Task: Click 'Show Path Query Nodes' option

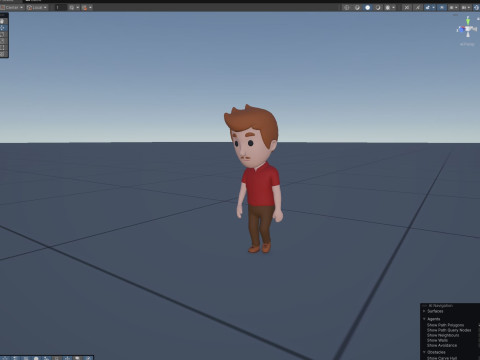Action: click(x=449, y=330)
